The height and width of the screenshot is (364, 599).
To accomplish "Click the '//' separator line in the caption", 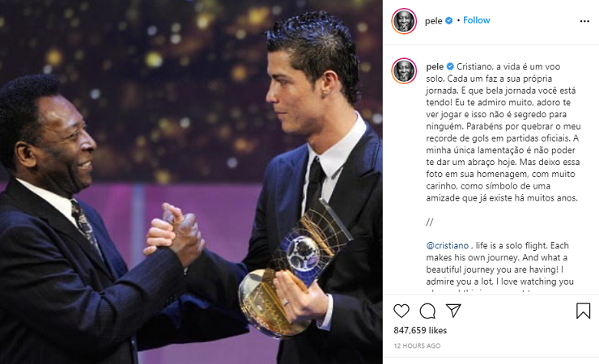I will 430,222.
